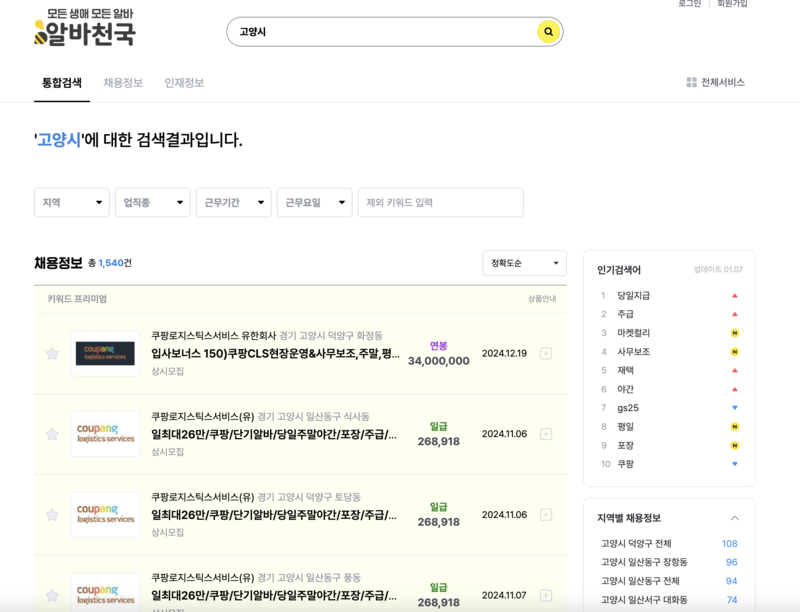The width and height of the screenshot is (800, 612).
Task: Open the 지역 filter dropdown
Action: click(x=71, y=203)
